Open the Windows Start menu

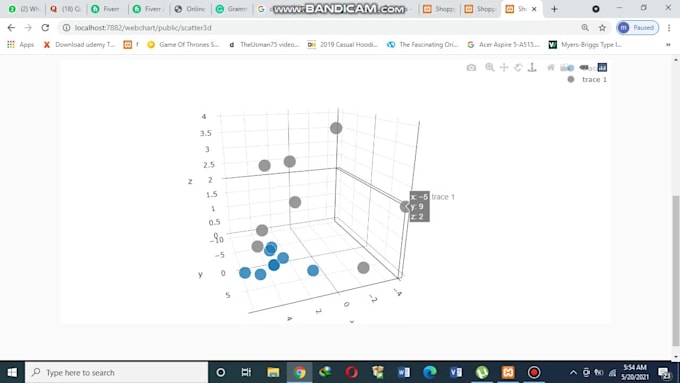pos(12,372)
